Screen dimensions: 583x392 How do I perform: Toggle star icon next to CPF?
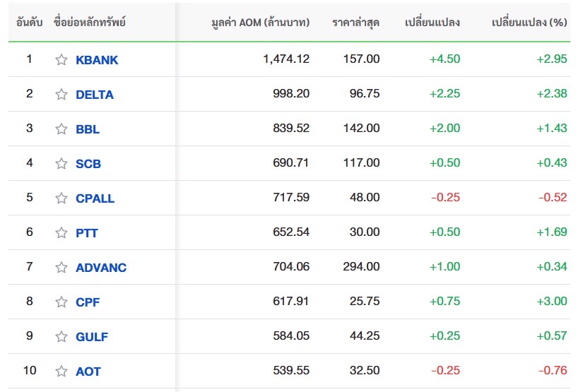(x=61, y=302)
